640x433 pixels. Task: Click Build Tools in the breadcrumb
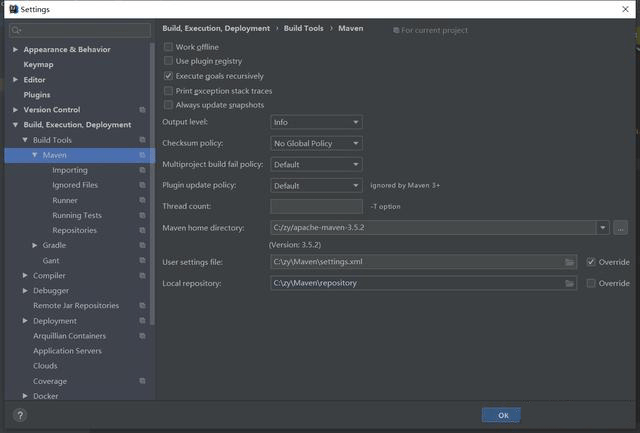303,29
